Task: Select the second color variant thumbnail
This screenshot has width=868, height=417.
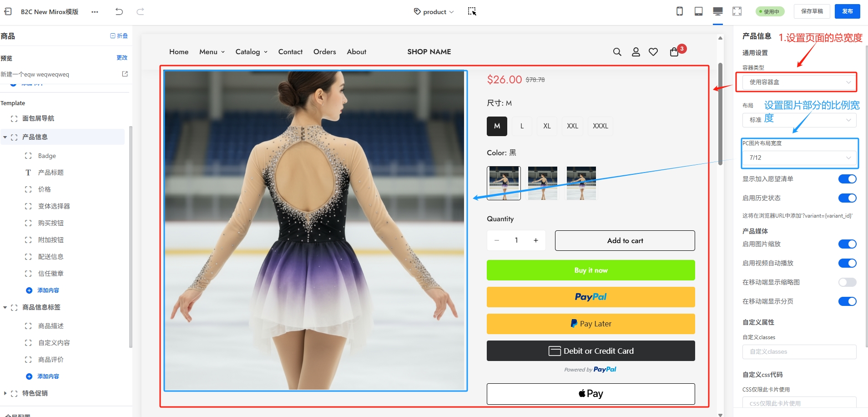Action: (x=542, y=183)
